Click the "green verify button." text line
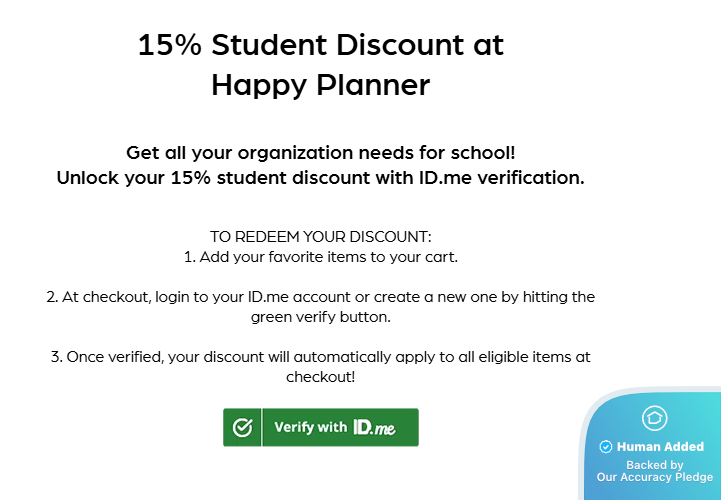 click(320, 316)
